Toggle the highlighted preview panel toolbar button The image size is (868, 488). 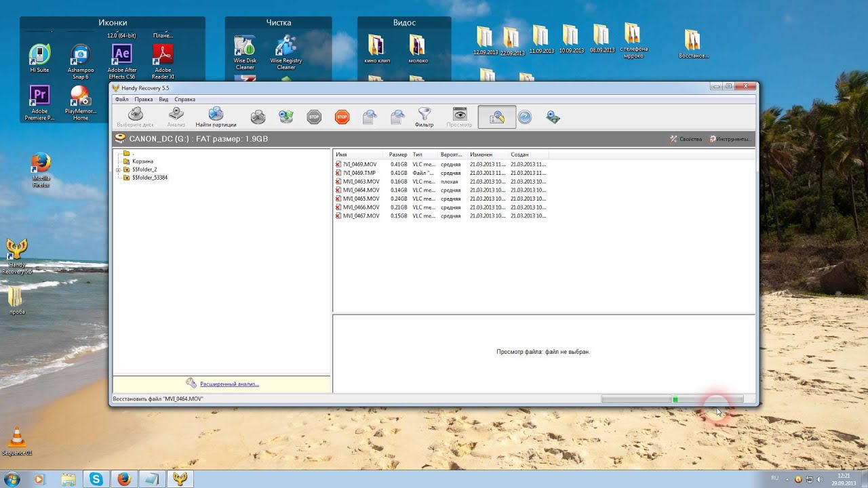point(496,117)
